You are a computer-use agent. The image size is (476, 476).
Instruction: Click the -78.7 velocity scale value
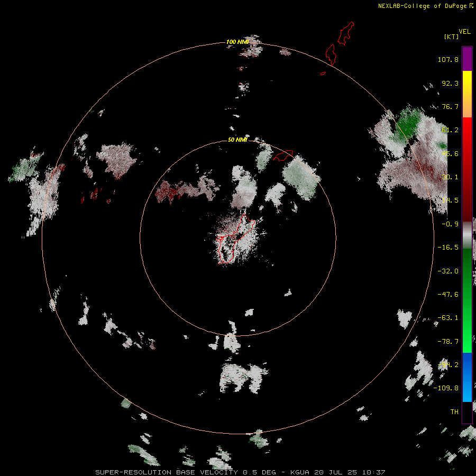tap(448, 342)
